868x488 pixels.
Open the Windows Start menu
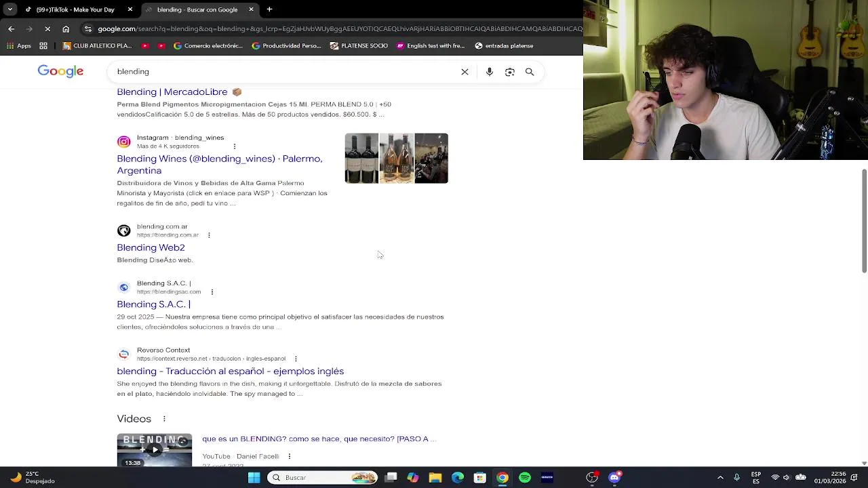click(254, 477)
